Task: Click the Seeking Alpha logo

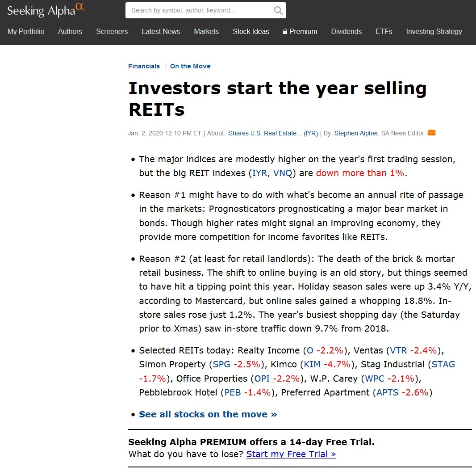Action: 45,10
